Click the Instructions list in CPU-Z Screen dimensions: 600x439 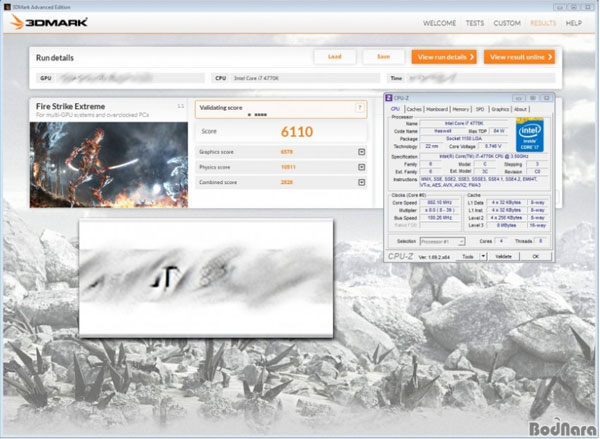pyautogui.click(x=484, y=182)
